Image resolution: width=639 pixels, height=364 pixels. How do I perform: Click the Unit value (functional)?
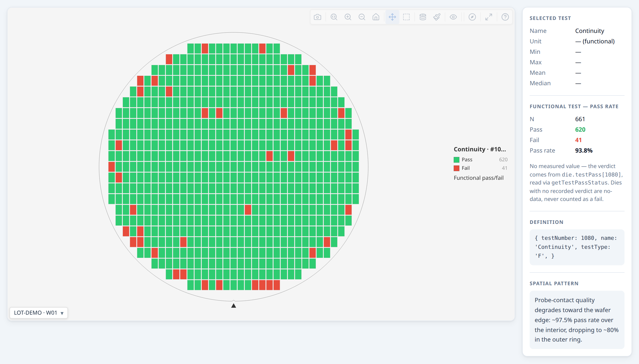coord(595,41)
